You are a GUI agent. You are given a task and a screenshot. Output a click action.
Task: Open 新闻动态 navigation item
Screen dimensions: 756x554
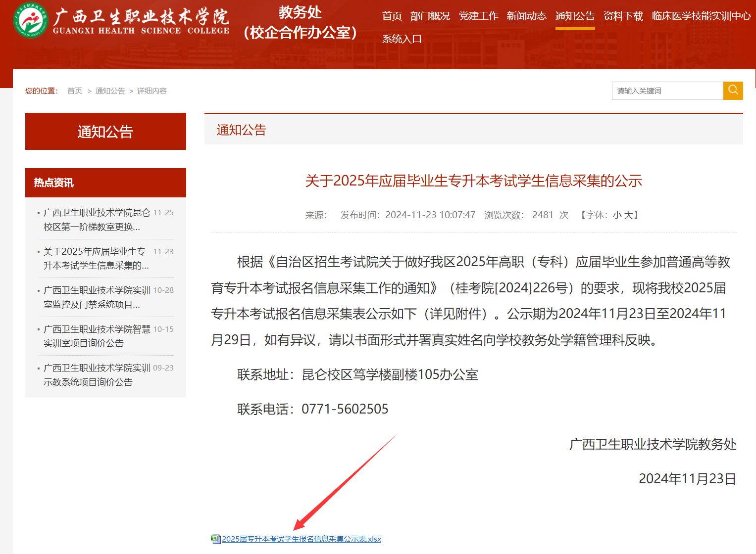(x=527, y=16)
